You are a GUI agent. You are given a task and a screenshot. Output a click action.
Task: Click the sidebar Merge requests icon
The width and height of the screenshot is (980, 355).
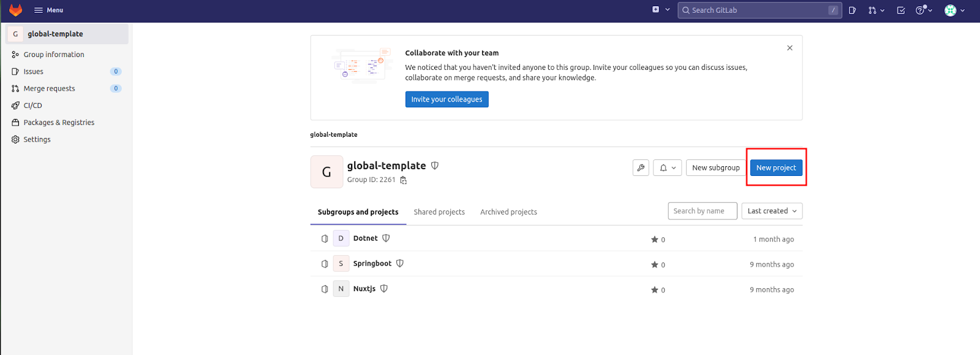(15, 88)
